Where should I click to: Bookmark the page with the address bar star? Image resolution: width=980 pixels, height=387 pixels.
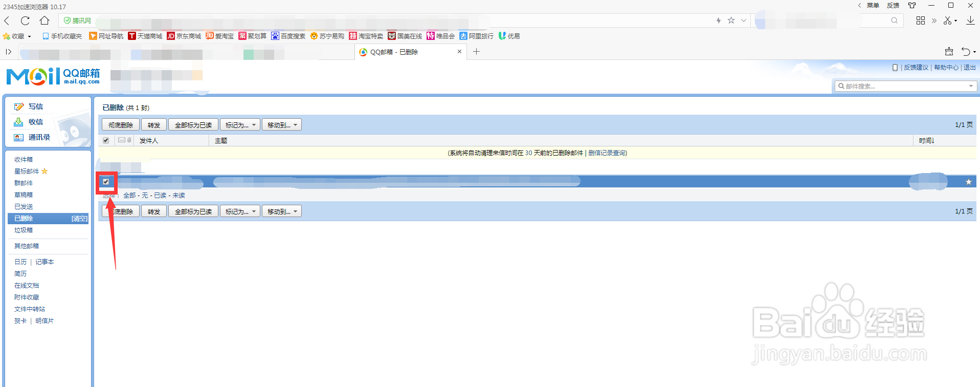(731, 20)
